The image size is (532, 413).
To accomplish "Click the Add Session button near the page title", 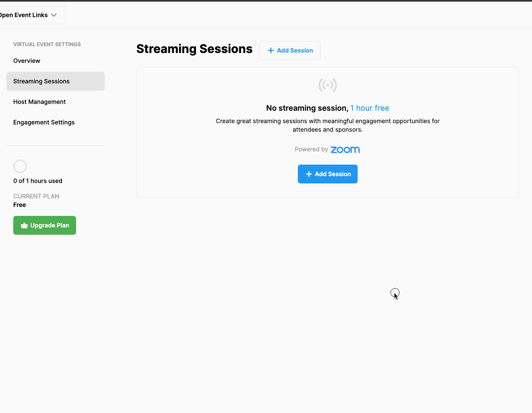I will (x=290, y=50).
